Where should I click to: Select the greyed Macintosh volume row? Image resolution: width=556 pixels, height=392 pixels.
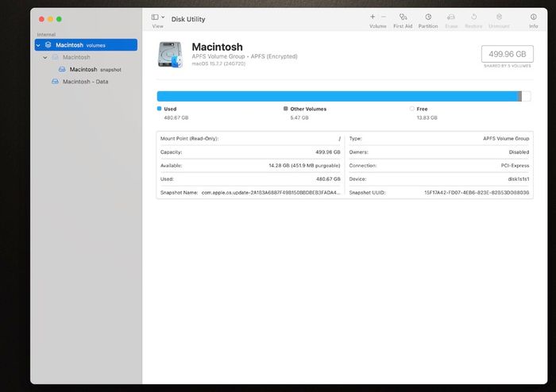click(86, 57)
